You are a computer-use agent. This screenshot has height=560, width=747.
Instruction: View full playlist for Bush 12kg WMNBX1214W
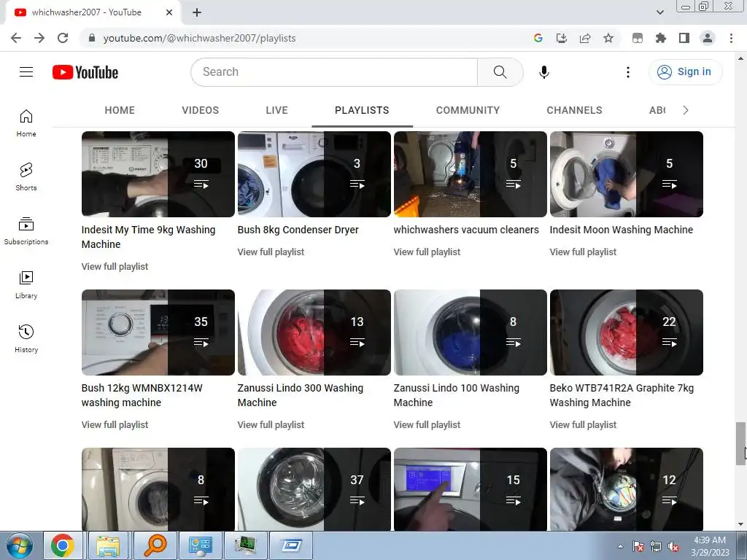pos(115,425)
